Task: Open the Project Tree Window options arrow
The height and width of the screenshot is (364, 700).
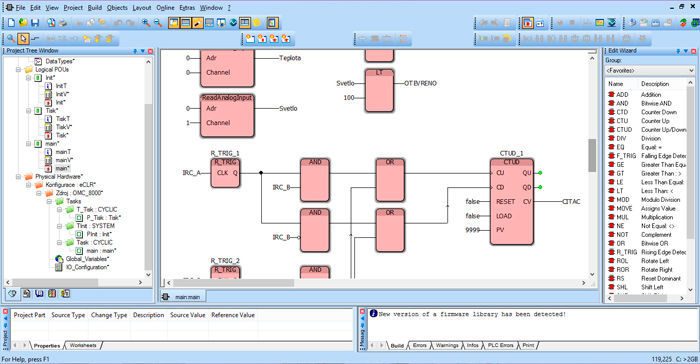Action: pos(143,51)
